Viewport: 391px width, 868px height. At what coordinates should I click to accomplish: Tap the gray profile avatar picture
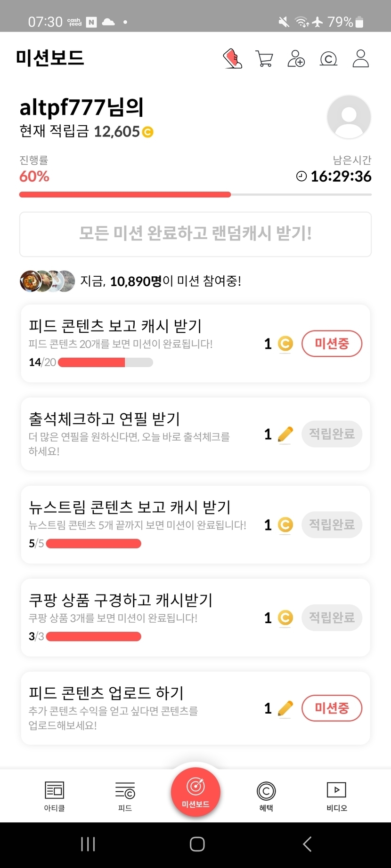coord(349,117)
